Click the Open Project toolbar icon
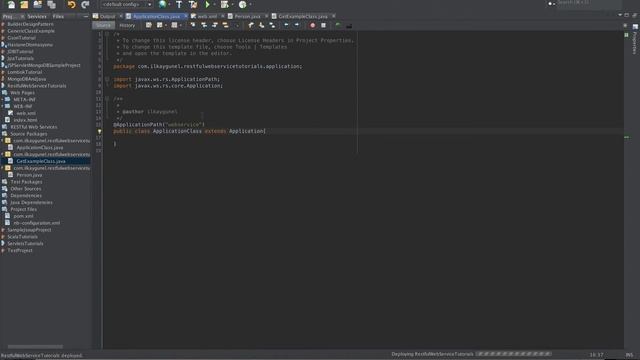The width and height of the screenshot is (640, 360). (38, 4)
